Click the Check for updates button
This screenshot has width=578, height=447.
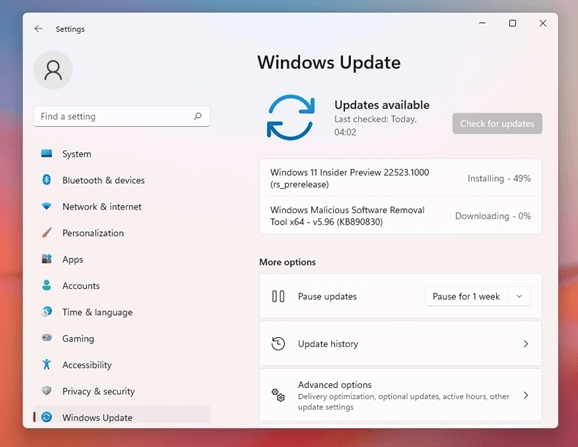pyautogui.click(x=497, y=123)
